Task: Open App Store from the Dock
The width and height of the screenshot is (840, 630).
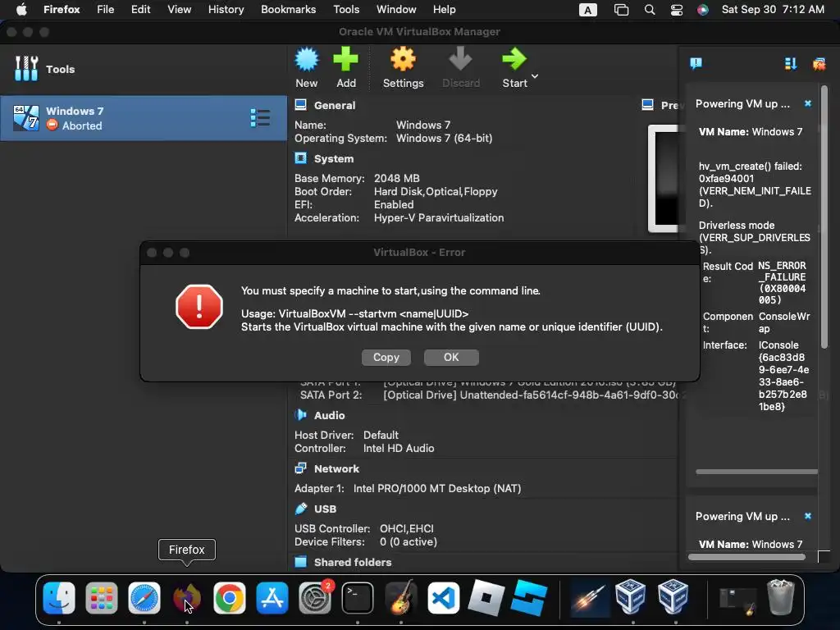Action: tap(272, 597)
